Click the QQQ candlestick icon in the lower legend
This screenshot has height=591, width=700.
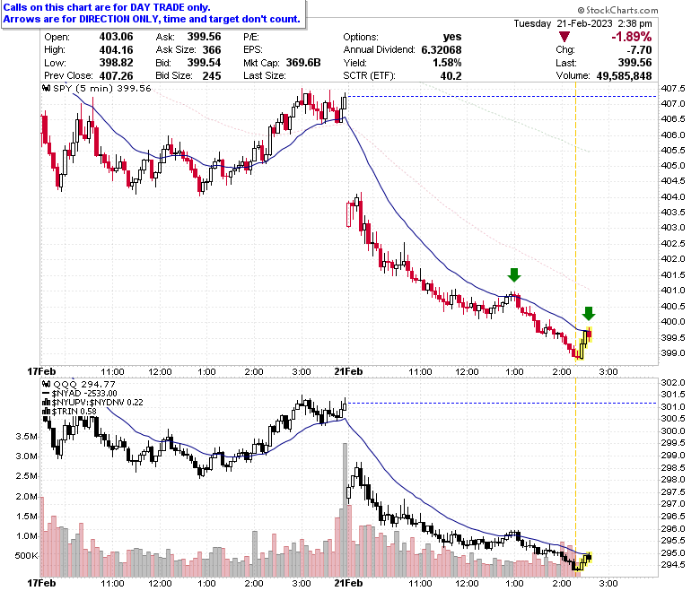pos(46,385)
